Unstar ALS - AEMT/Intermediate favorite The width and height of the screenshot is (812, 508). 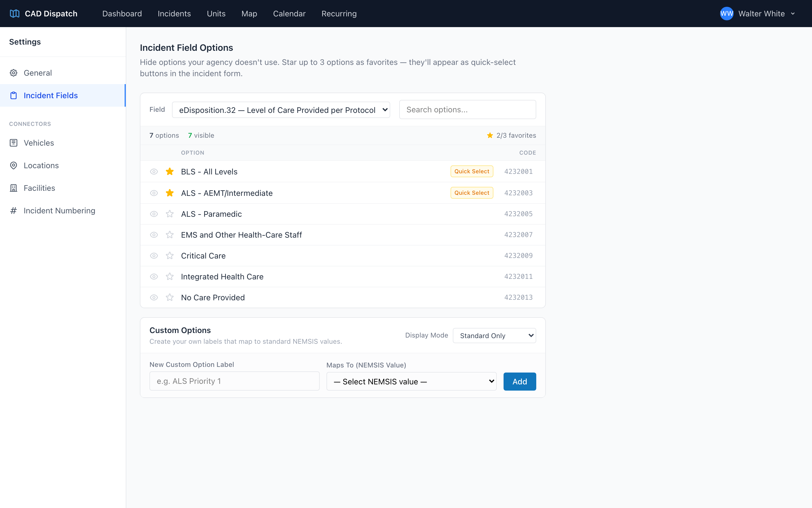(170, 193)
